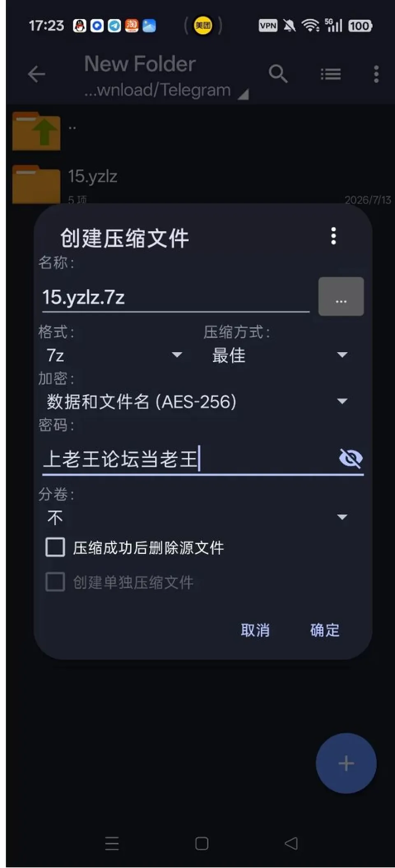Open the 分卷 split volume dropdown
395x868 pixels.
[x=197, y=517]
